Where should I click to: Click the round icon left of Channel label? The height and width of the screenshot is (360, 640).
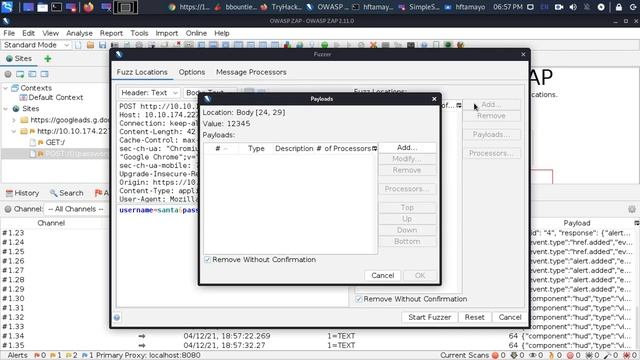pos(8,209)
